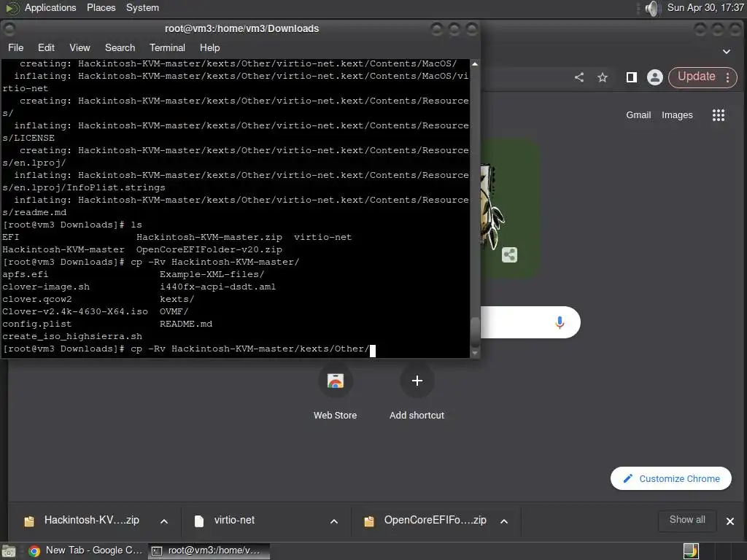Open the terminal Search menu
This screenshot has width=747, height=560.
coord(120,47)
